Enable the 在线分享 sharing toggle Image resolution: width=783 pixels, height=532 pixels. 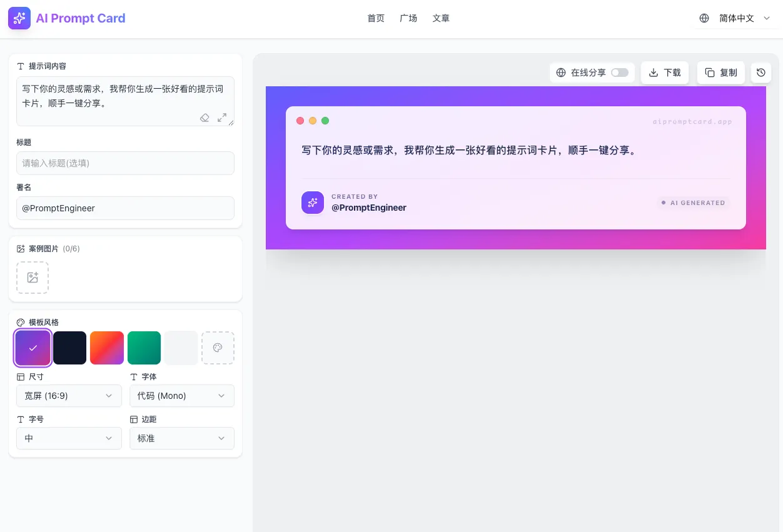pyautogui.click(x=620, y=73)
